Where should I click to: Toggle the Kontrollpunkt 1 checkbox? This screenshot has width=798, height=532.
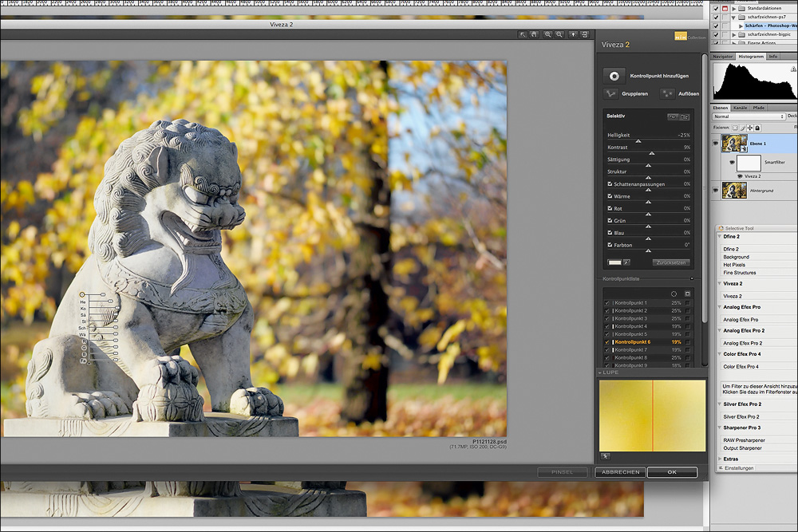coord(607,303)
